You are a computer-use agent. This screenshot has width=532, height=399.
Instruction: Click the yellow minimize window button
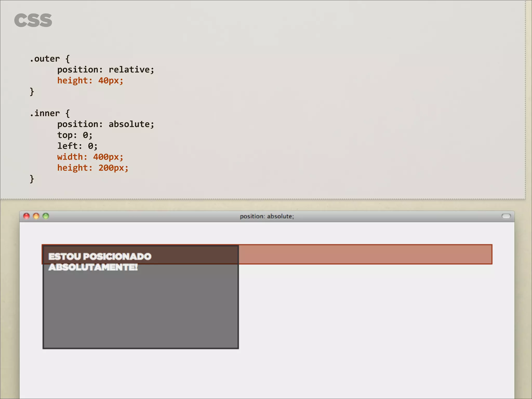[x=36, y=216]
